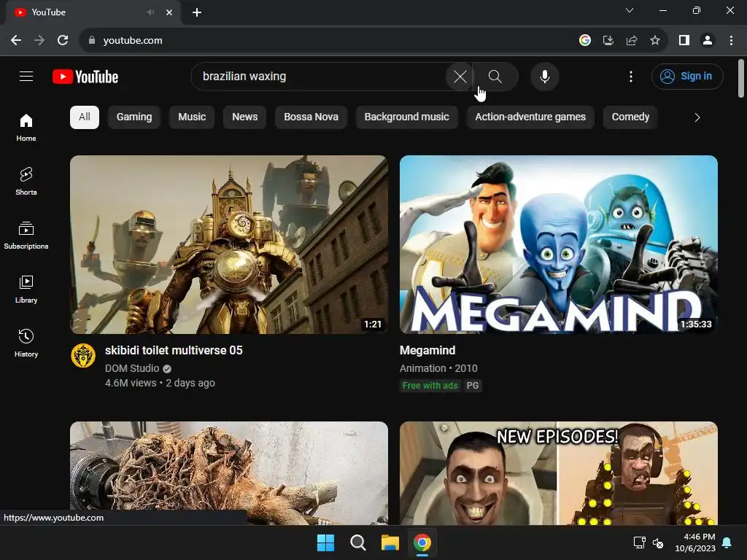Click the page scrollbar thumb
The image size is (747, 560).
click(x=741, y=79)
